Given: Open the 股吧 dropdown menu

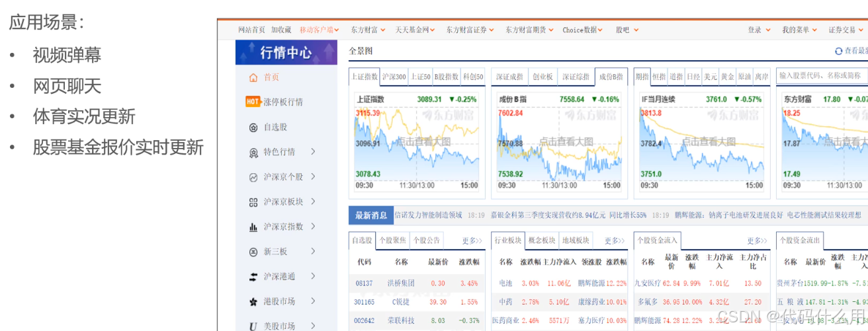Looking at the screenshot, I should click(x=626, y=30).
